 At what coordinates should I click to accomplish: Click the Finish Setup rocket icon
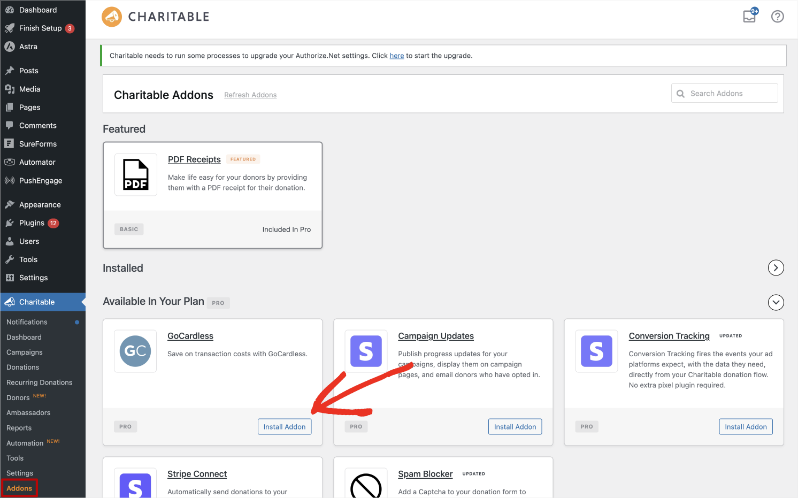tap(9, 28)
